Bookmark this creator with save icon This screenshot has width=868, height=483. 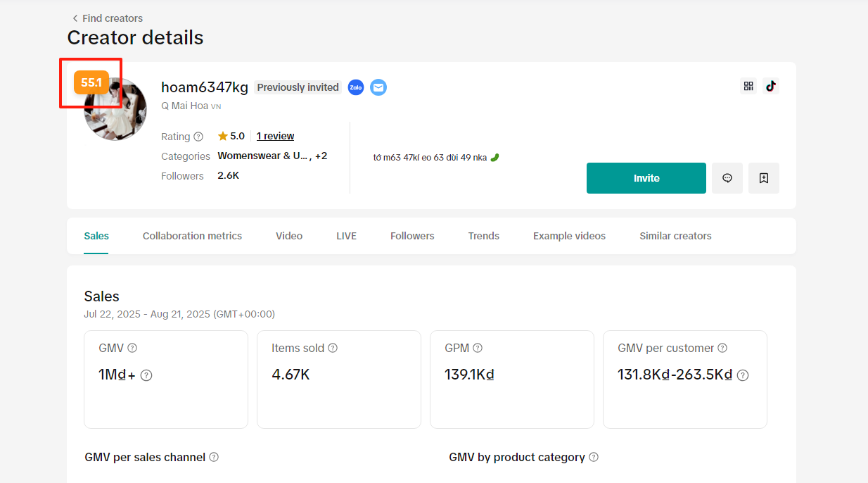(x=764, y=178)
